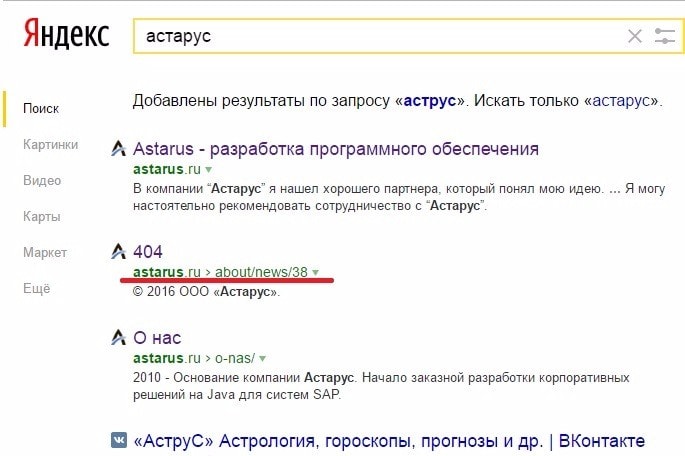Search only for астарус link

(x=621, y=101)
